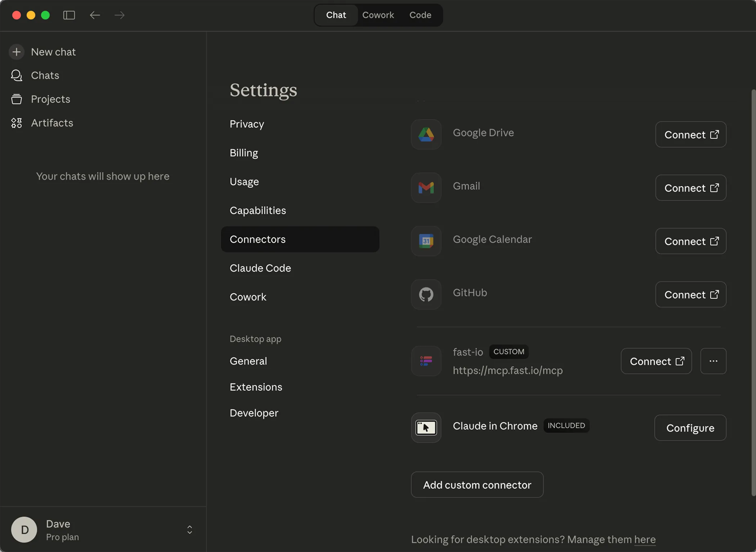The image size is (756, 552).
Task: Click the Gmail connector icon
Action: pyautogui.click(x=426, y=187)
